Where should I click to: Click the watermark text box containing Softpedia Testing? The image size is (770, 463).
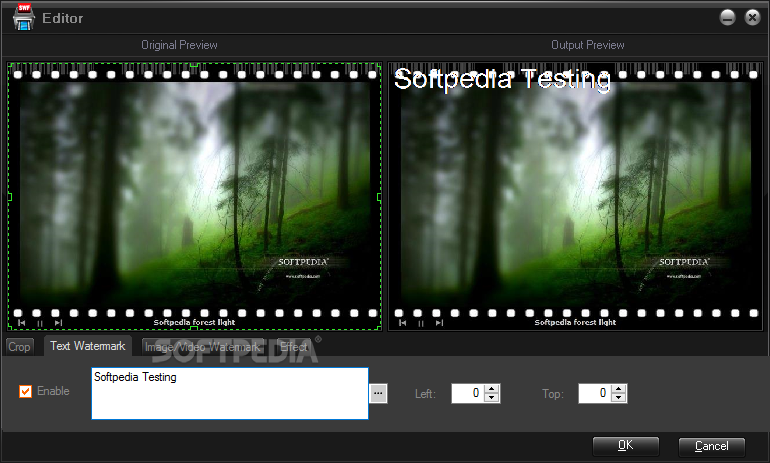[230, 393]
